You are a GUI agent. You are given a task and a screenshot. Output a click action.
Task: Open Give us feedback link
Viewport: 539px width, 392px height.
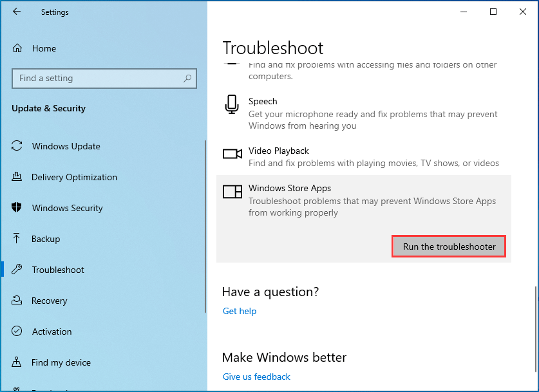click(256, 377)
